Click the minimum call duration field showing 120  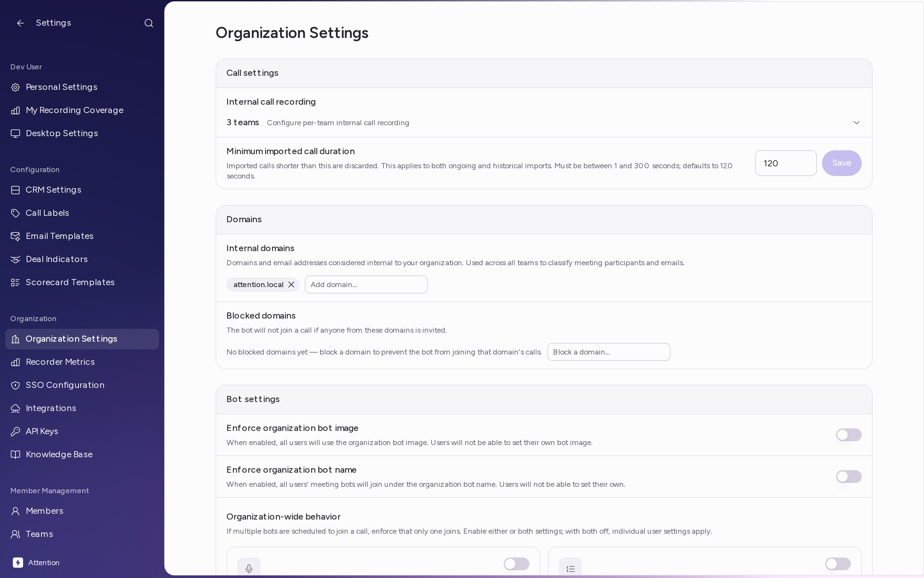[x=786, y=163]
